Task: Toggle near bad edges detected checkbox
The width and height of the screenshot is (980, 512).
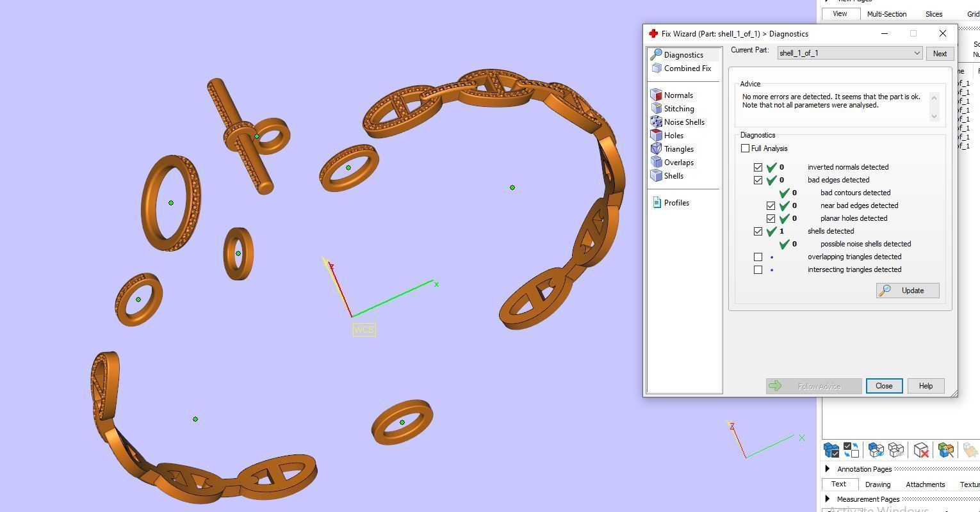Action: click(771, 206)
